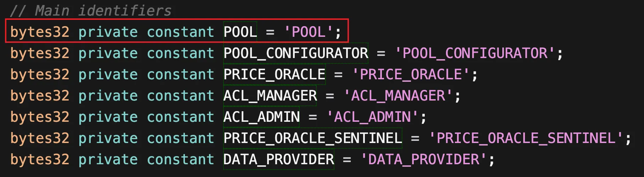Place cursor on DATA_PROVIDER constant identifier
This screenshot has height=177, width=644.
click(279, 159)
